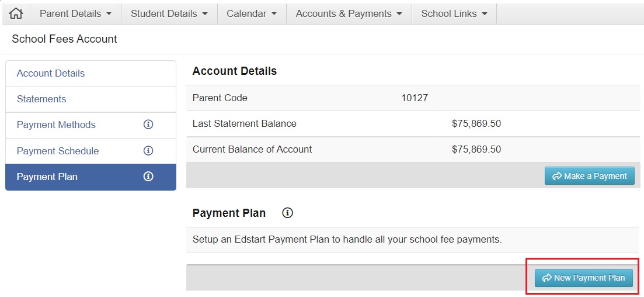The height and width of the screenshot is (297, 644).
Task: Click info icon next to Payment Plan heading
Action: tap(287, 213)
